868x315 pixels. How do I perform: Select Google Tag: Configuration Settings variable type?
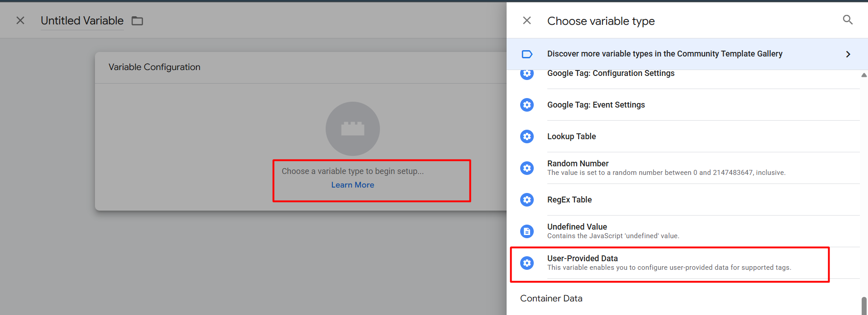(x=610, y=74)
